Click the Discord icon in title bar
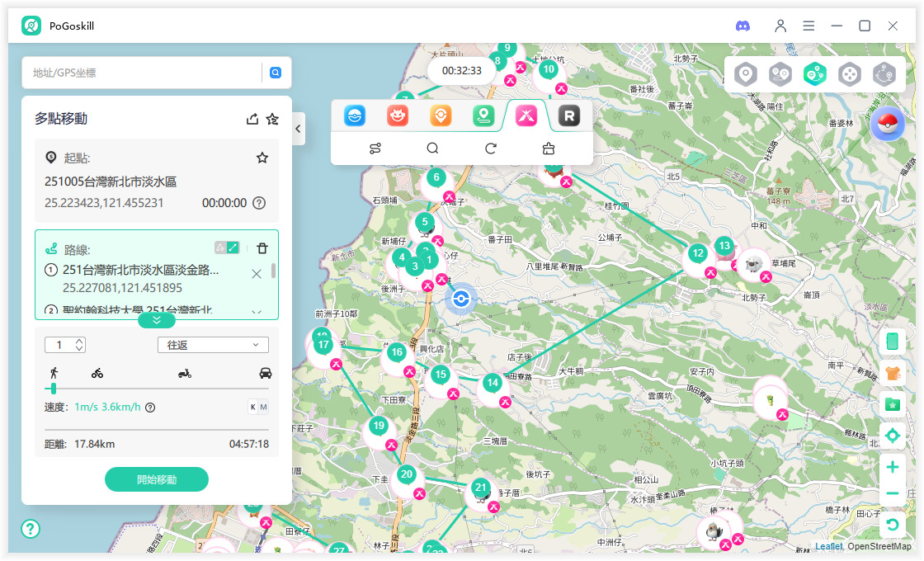Viewport: 924px width, 561px height. pyautogui.click(x=742, y=26)
